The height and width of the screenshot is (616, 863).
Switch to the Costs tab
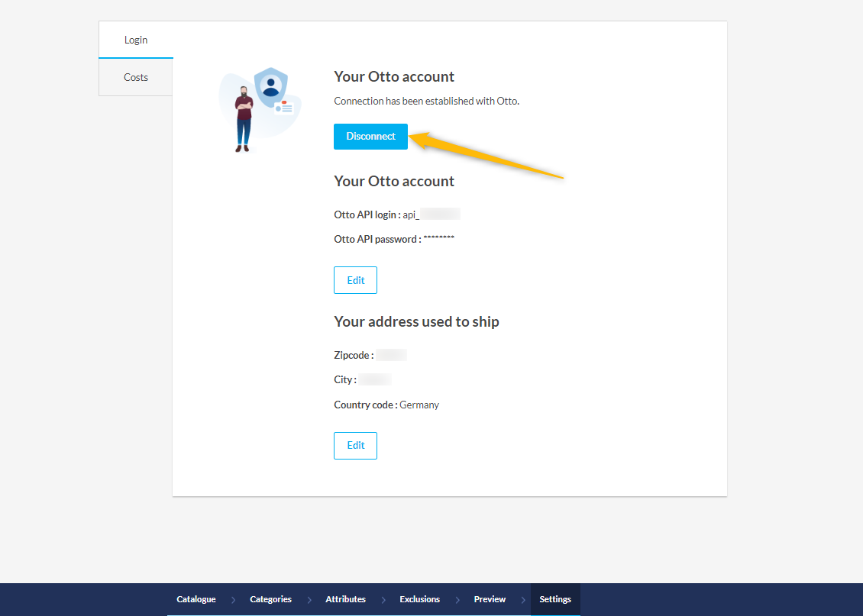coord(136,77)
